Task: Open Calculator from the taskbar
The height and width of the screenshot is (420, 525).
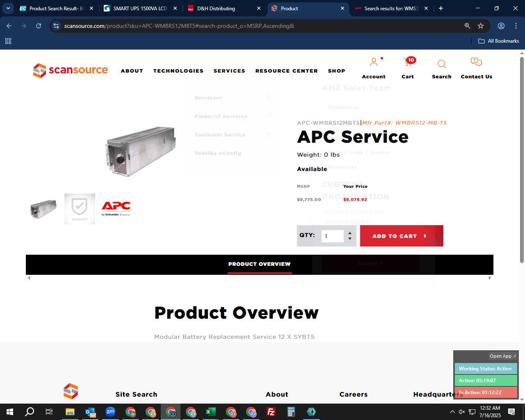Action: (x=291, y=412)
